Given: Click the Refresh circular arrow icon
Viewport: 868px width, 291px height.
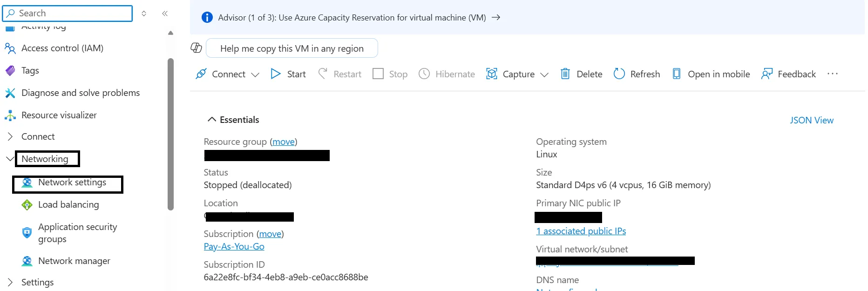Looking at the screenshot, I should pyautogui.click(x=619, y=74).
